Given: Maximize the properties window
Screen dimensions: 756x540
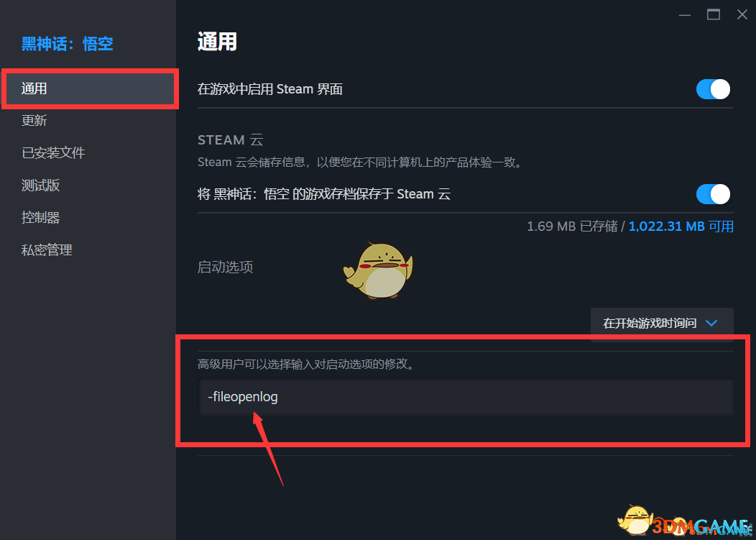Looking at the screenshot, I should [714, 15].
